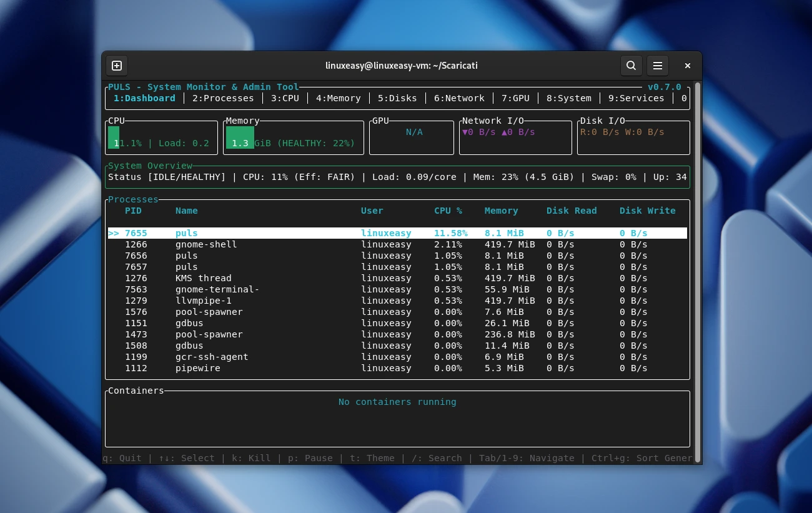Select the 1:Dashboard tab
Image resolution: width=812 pixels, height=513 pixels.
pos(144,98)
